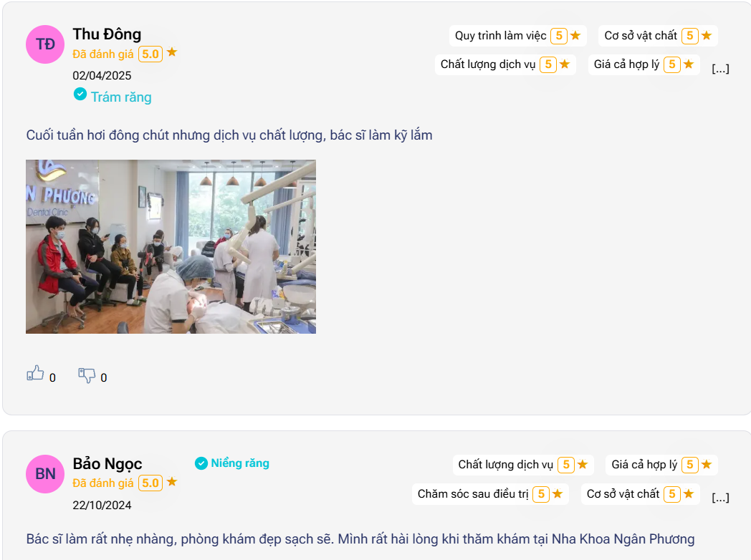Select Thu Đông's Giá cả hợp lý tag
Viewport: 751px width, 560px height.
click(644, 64)
